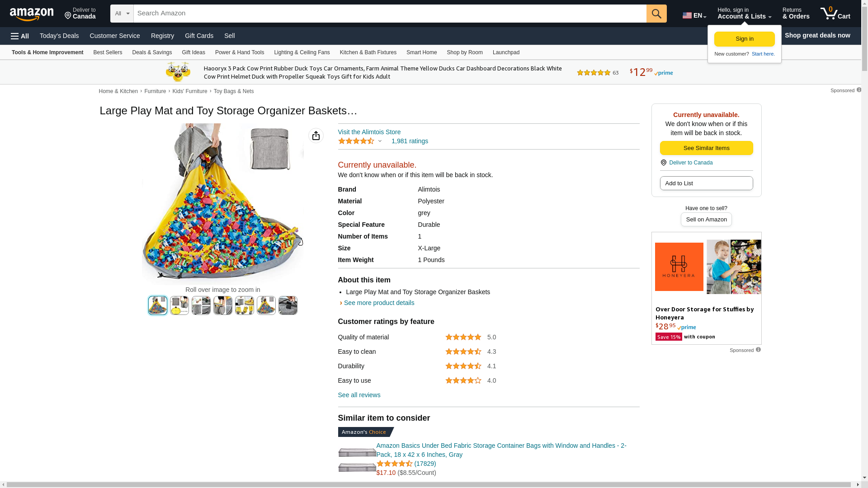
Task: Open the Best Sellers tab
Action: click(108, 52)
